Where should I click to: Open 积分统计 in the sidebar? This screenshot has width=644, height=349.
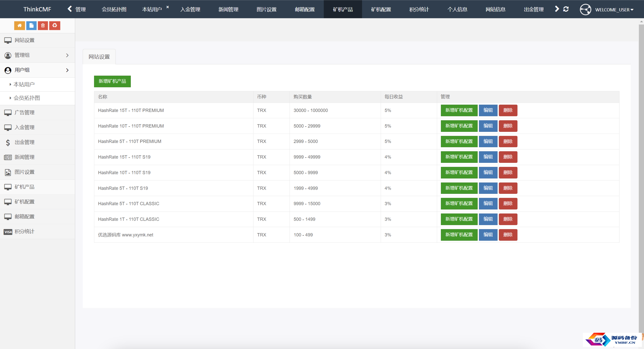click(x=37, y=232)
